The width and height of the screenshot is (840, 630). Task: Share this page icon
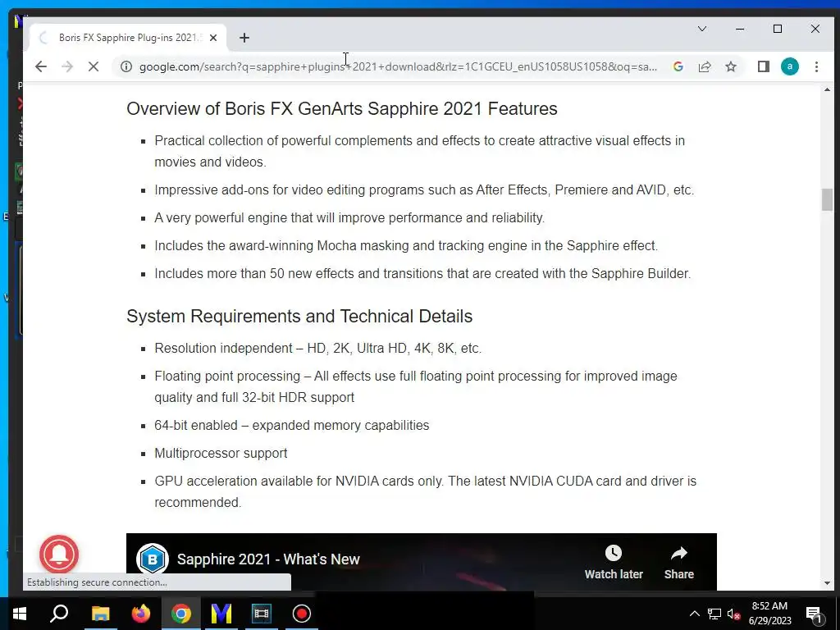(x=705, y=66)
